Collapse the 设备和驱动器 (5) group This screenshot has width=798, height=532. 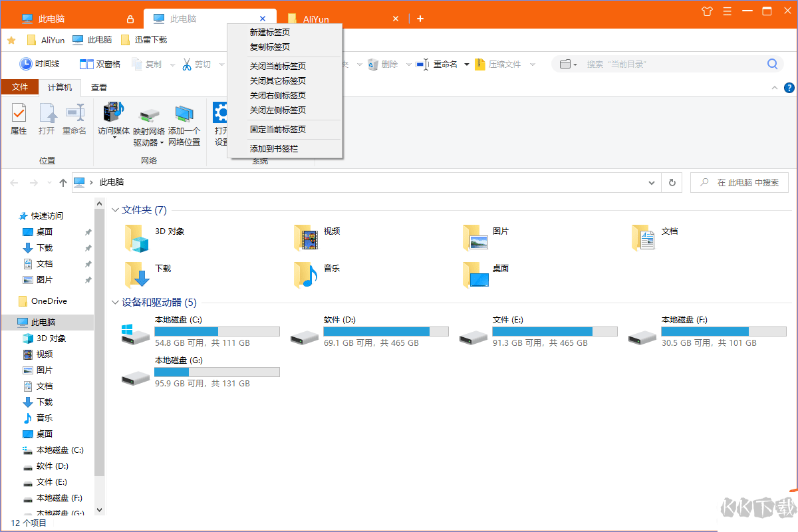(x=114, y=303)
